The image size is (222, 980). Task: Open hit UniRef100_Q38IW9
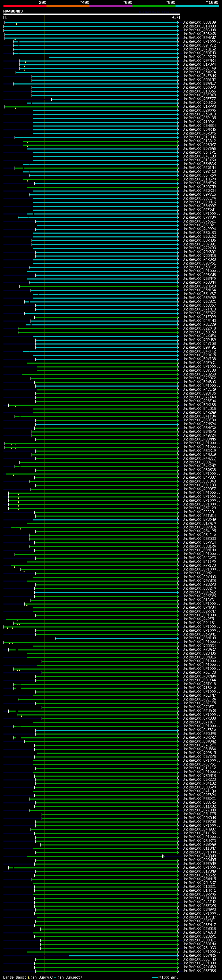199,23
